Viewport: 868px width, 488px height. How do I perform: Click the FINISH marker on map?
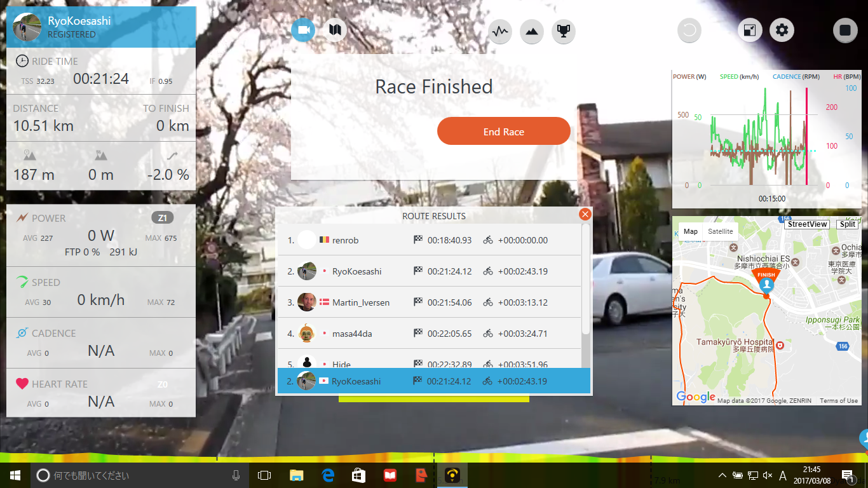(766, 281)
